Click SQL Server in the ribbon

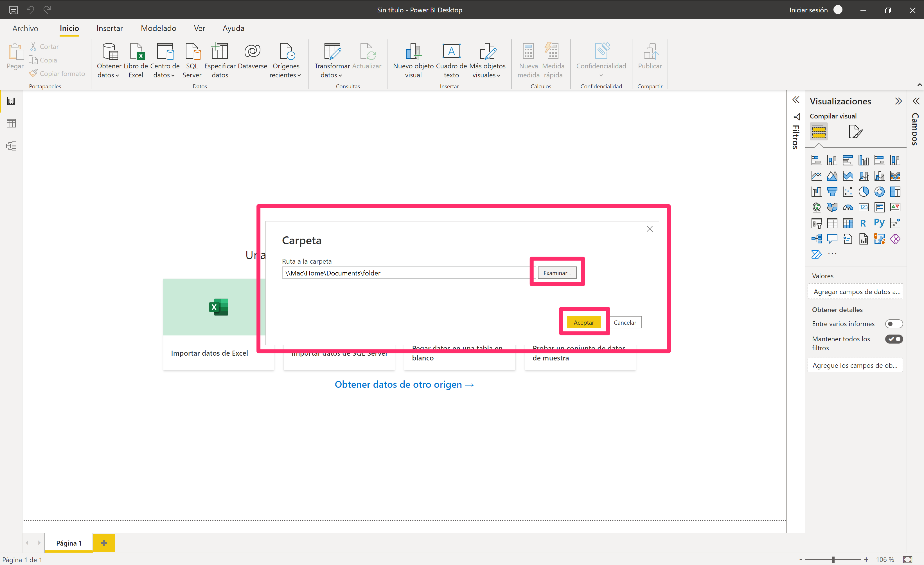point(192,60)
